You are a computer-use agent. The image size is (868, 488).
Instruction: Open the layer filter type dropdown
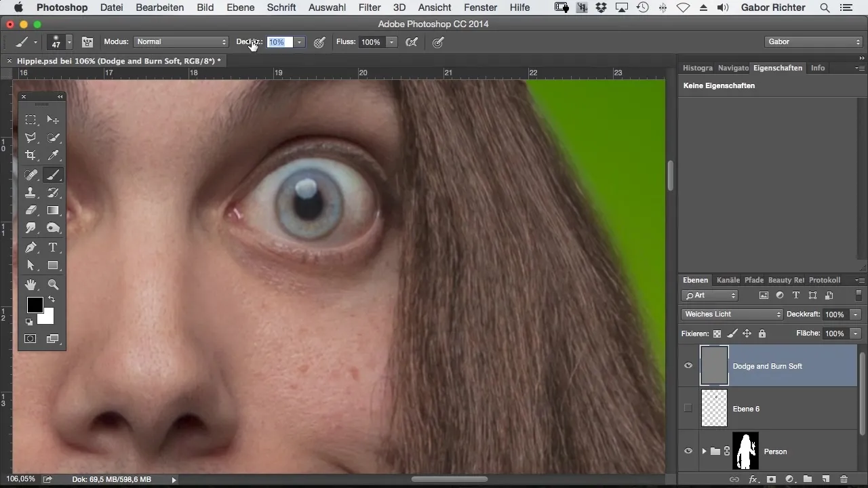click(x=710, y=296)
